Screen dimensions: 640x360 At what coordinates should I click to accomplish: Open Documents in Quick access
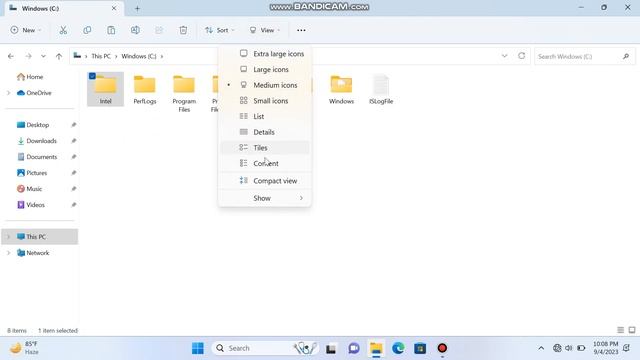coord(37,157)
